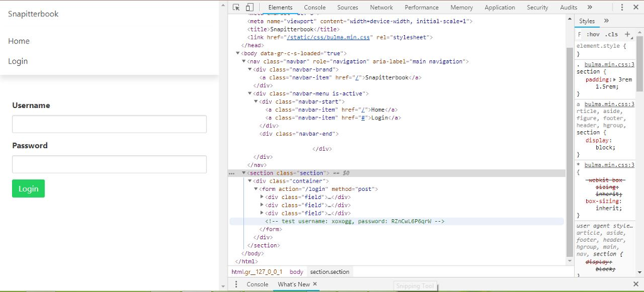Screen dimensions: 644x292
Task: Add a new style rule with plus icon
Action: tap(627, 34)
